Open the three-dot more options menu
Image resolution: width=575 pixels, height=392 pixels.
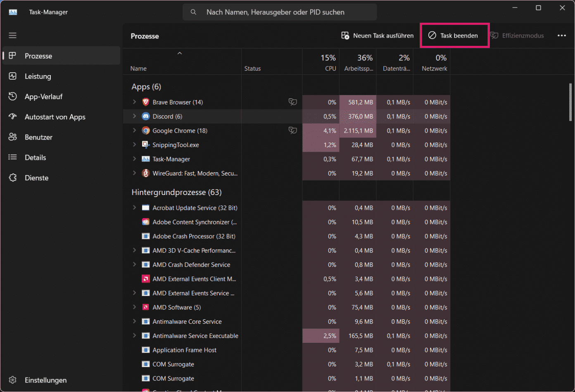561,36
